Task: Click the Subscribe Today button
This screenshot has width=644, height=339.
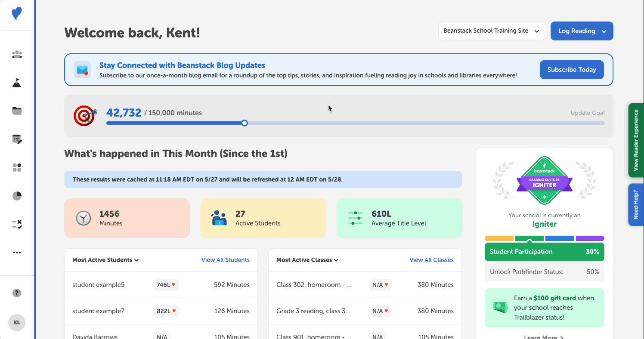Action: click(x=572, y=69)
